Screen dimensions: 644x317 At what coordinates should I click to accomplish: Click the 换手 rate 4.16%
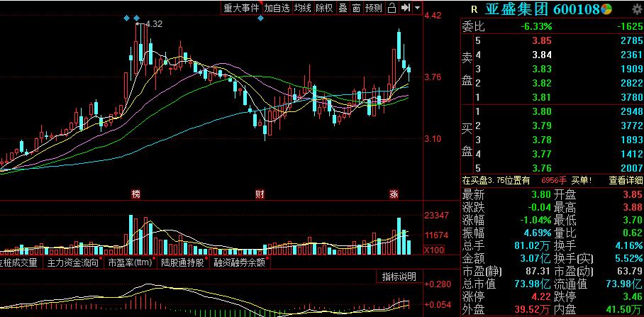click(628, 245)
